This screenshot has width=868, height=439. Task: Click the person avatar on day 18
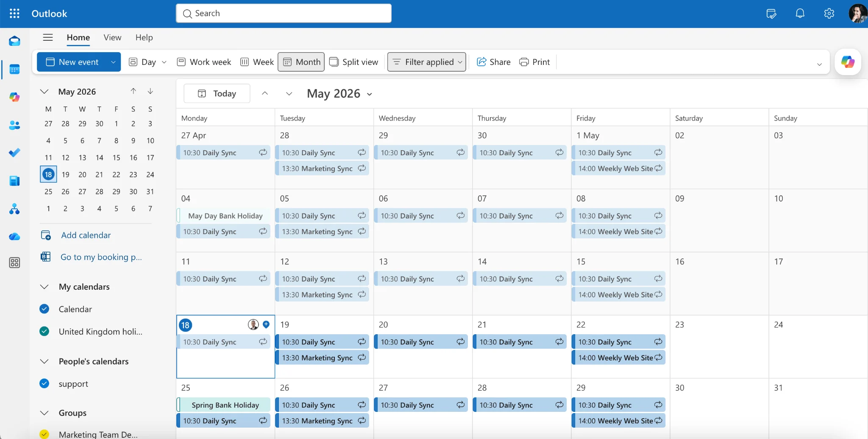click(253, 324)
